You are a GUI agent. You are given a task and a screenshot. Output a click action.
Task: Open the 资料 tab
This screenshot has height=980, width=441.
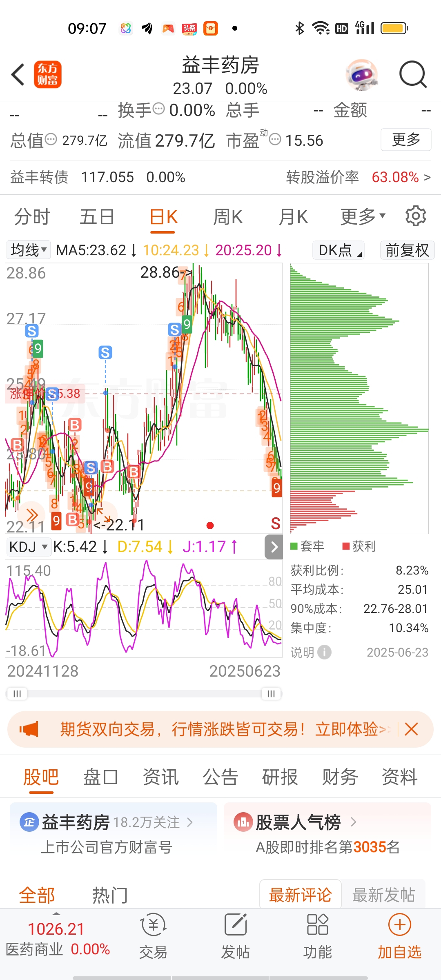coord(399,777)
